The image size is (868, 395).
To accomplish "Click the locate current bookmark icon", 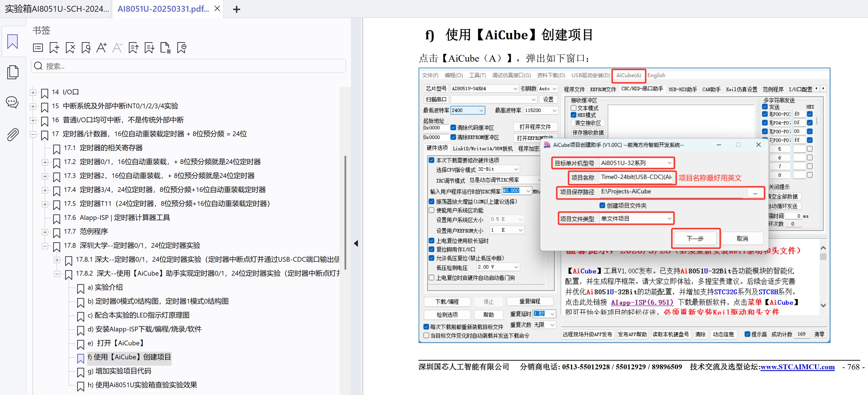I will pos(182,48).
